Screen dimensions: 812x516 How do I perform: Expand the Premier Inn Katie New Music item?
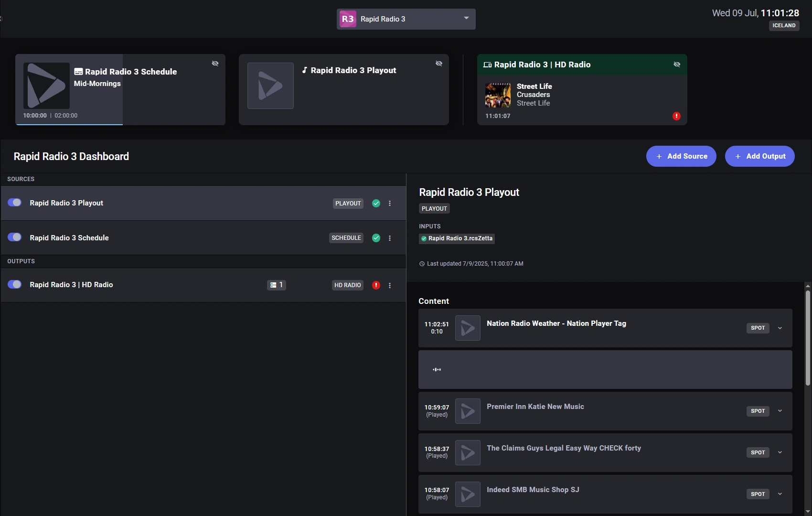coord(780,411)
